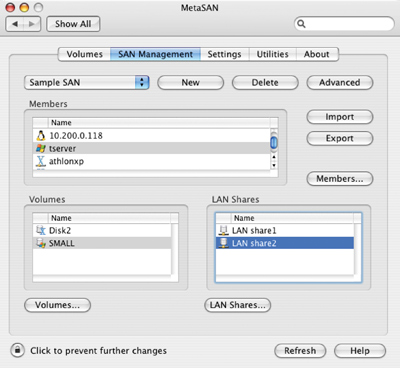Image resolution: width=400 pixels, height=368 pixels.
Task: Click the Members list scrollbar thumb
Action: tap(274, 142)
